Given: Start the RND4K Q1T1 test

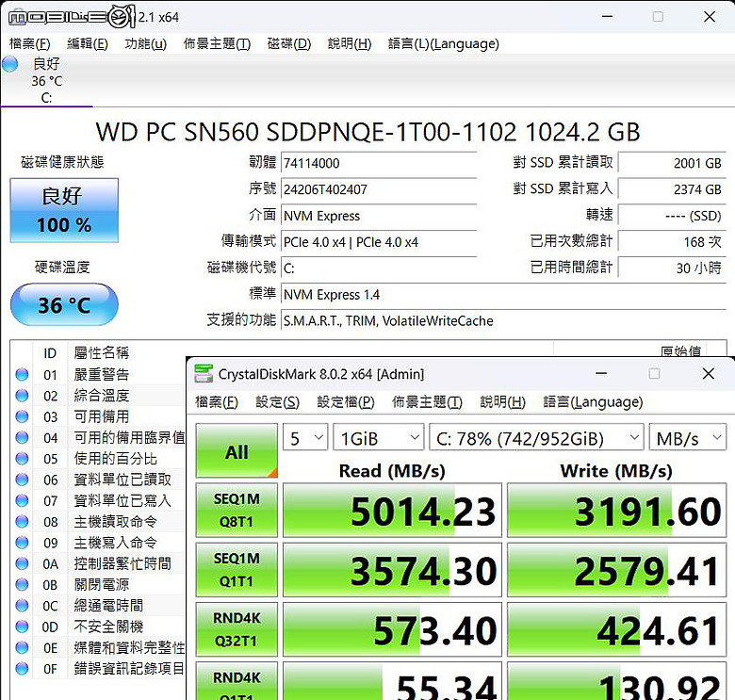Looking at the screenshot, I should (237, 681).
